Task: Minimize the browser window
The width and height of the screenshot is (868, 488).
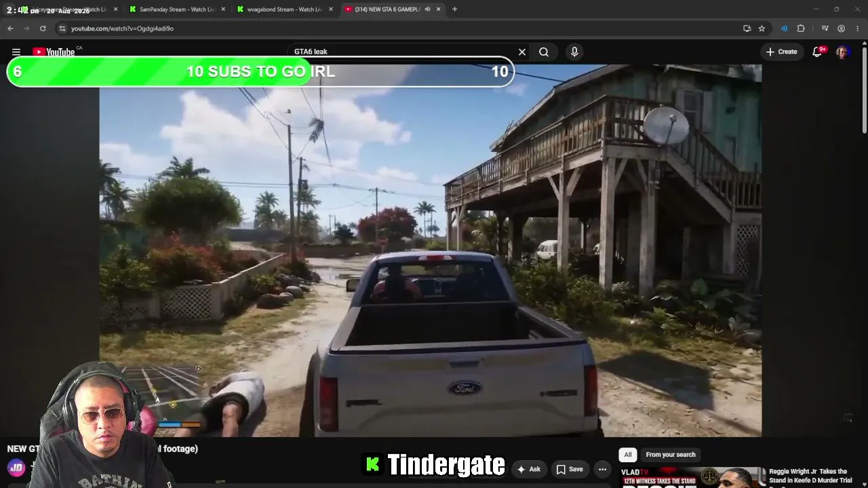Action: point(816,9)
